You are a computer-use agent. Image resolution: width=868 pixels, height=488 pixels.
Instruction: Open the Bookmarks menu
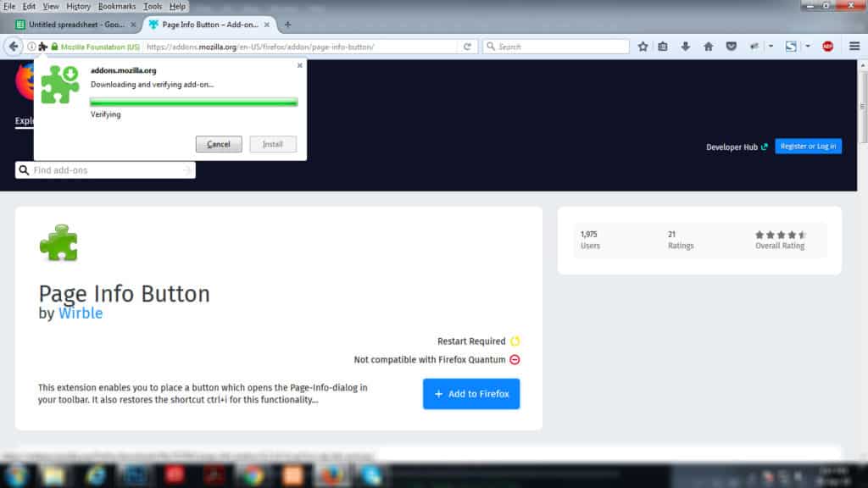[x=117, y=6]
